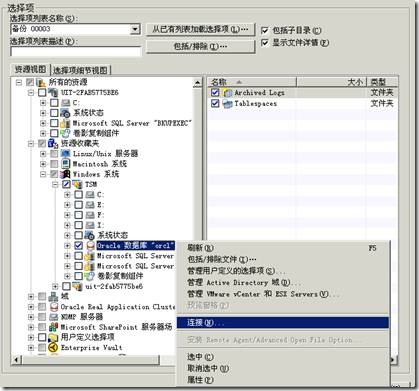Click the 用户定义选择项 folder icon

pyautogui.click(x=53, y=337)
